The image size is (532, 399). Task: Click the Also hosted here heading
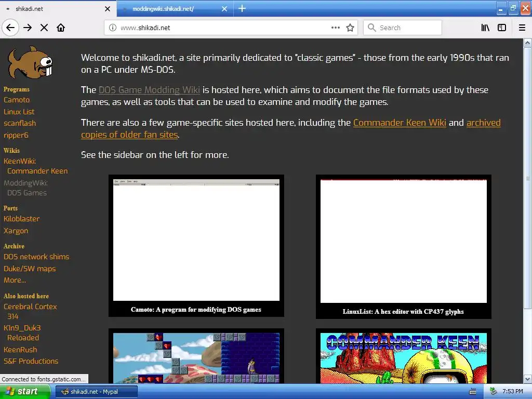point(26,296)
